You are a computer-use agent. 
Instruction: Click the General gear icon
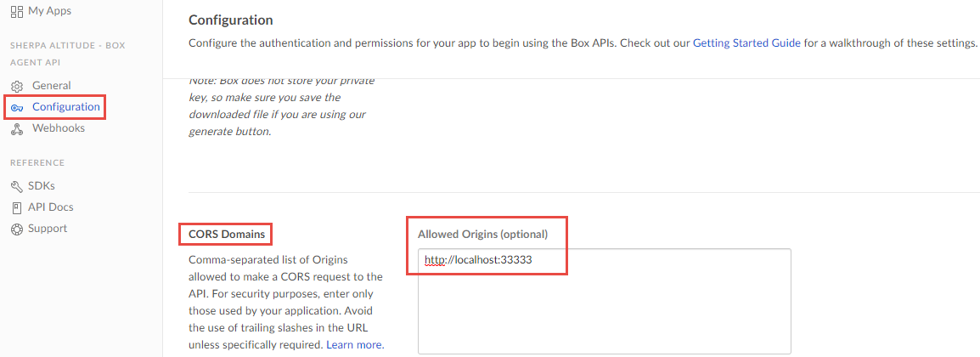tap(16, 86)
